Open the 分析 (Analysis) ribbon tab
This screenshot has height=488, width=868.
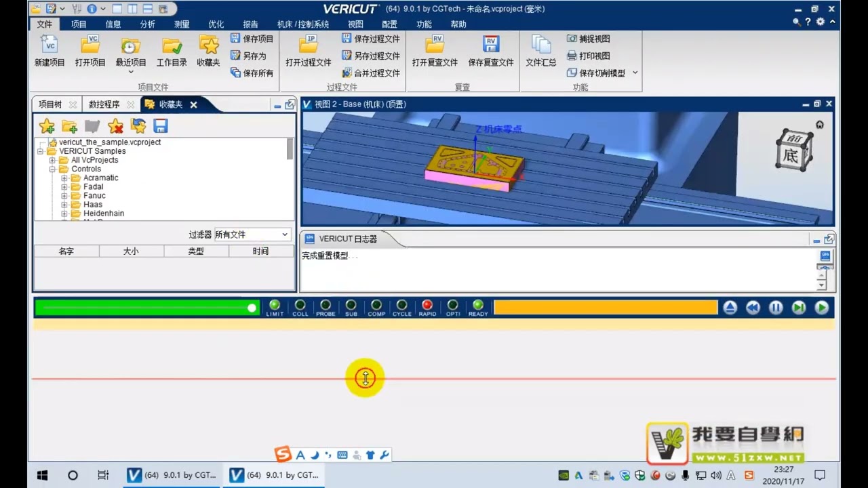pyautogui.click(x=147, y=24)
